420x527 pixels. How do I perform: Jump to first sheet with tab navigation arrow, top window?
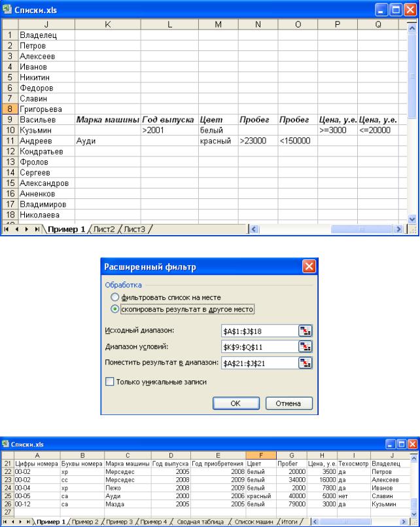[7, 229]
